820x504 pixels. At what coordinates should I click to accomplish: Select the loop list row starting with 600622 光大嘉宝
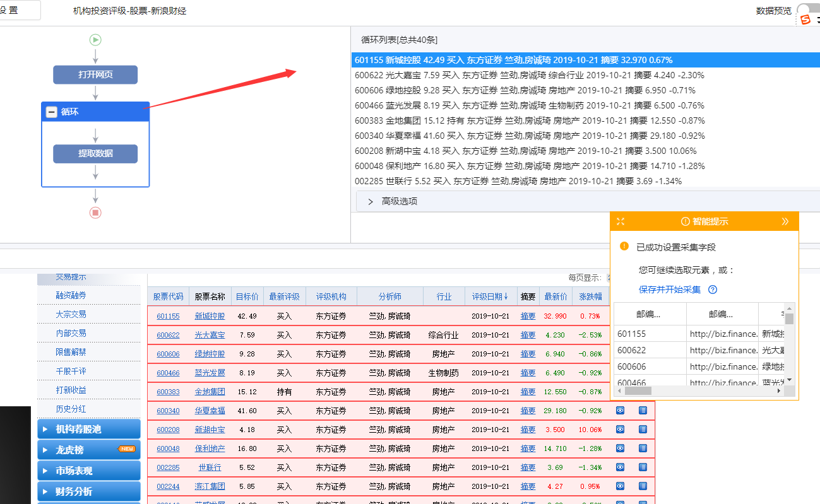tap(585, 75)
